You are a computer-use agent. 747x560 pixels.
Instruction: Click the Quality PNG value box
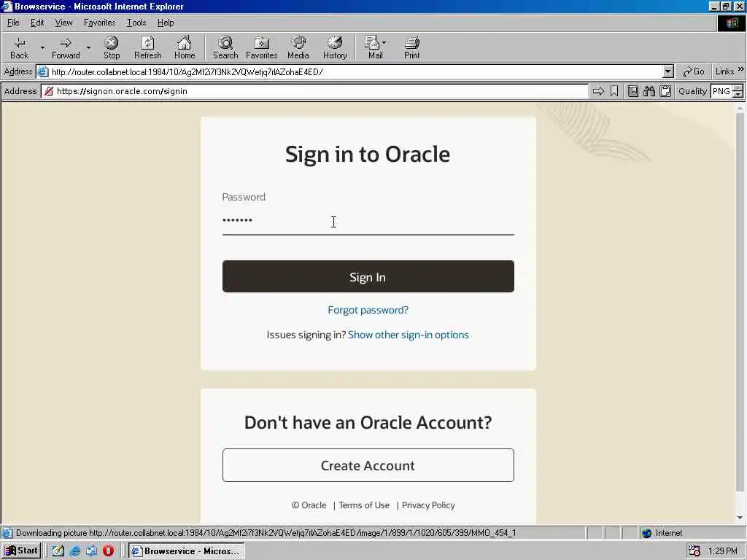[721, 91]
